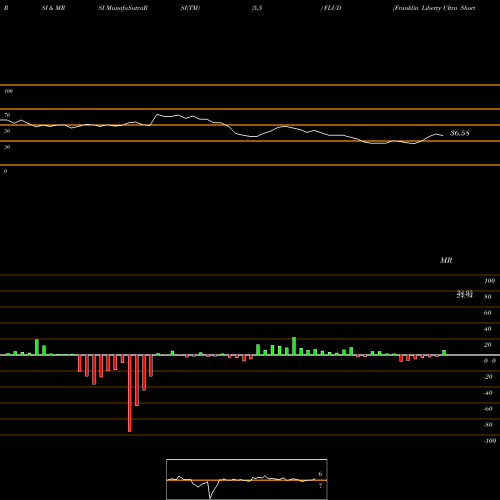The image size is (500, 500).
Task: Click the MR axis label -60
Action: (488, 409)
